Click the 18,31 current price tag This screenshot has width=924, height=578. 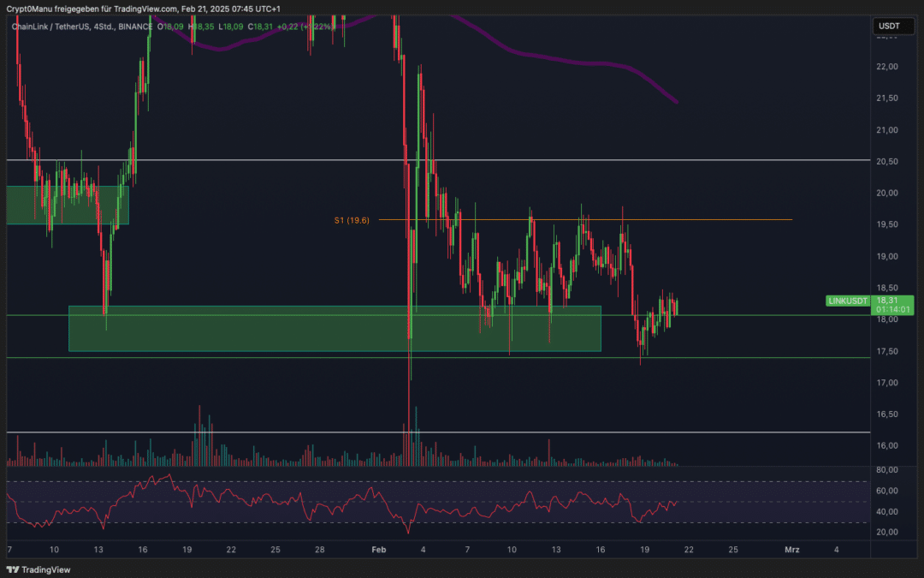[x=887, y=301]
